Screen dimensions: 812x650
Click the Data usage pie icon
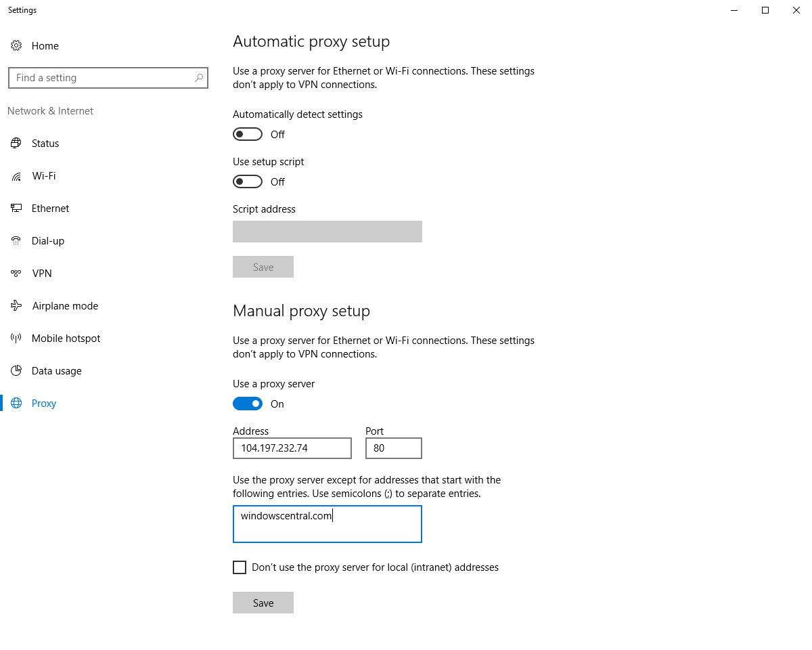(x=16, y=370)
